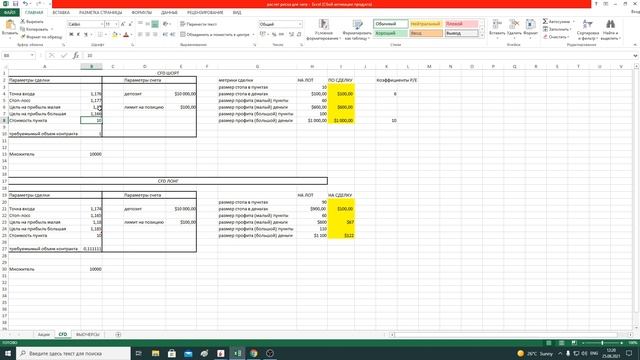Viewport: 640px width, 360px height.
Task: Click the Clear (Очистить) eraser icon
Action: [545, 37]
